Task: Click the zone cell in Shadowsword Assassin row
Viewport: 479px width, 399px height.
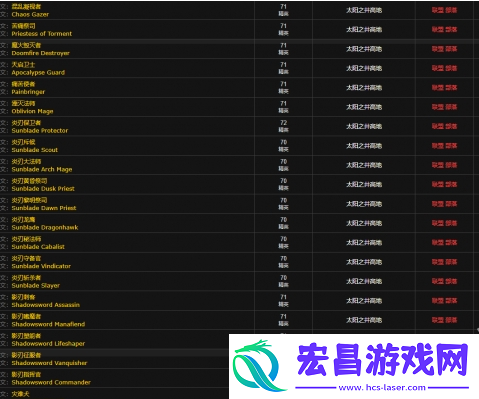Action: [364, 301]
